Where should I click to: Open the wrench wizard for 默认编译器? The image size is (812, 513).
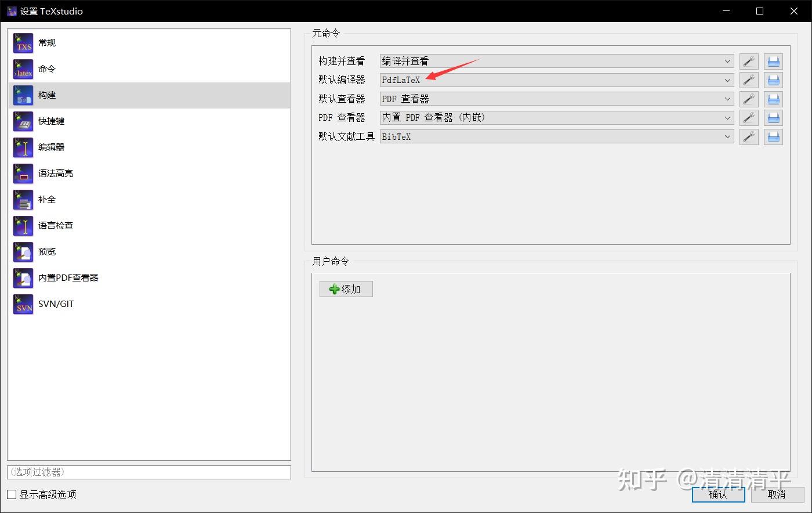click(749, 80)
